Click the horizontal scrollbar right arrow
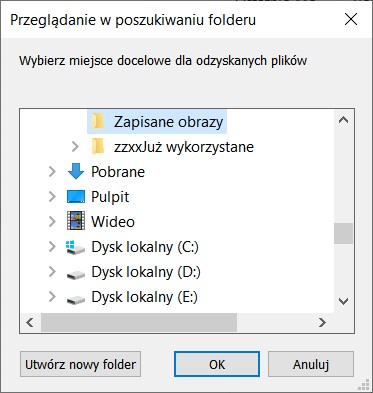373x393 pixels. tap(322, 322)
